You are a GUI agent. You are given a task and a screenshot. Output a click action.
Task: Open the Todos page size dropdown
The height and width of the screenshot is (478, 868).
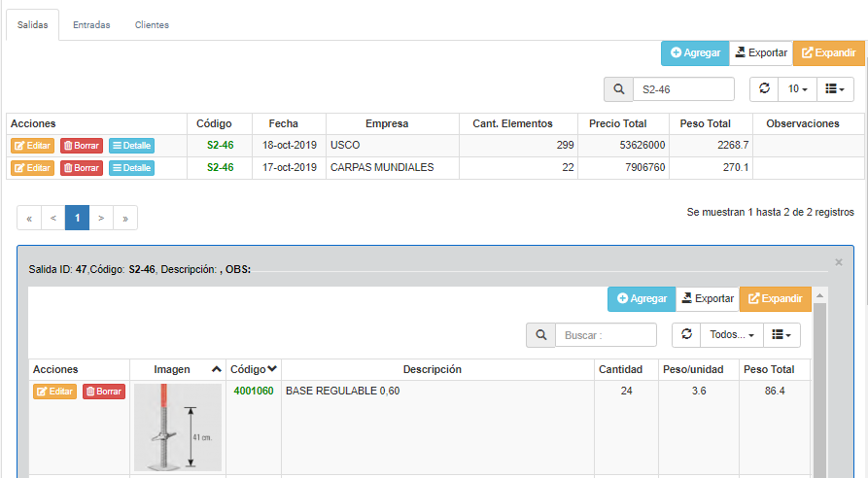point(732,334)
